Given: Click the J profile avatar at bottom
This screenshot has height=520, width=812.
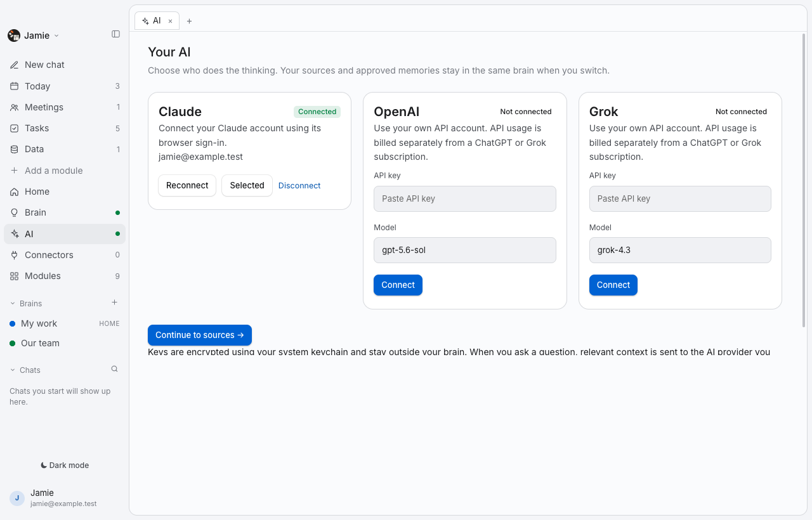Looking at the screenshot, I should click(17, 498).
